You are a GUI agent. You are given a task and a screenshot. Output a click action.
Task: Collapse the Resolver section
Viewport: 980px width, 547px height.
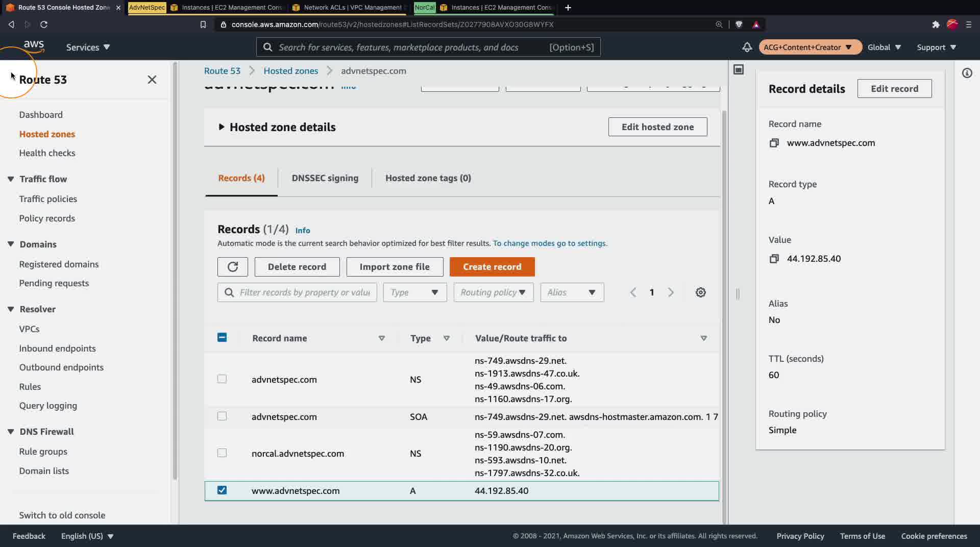[11, 309]
